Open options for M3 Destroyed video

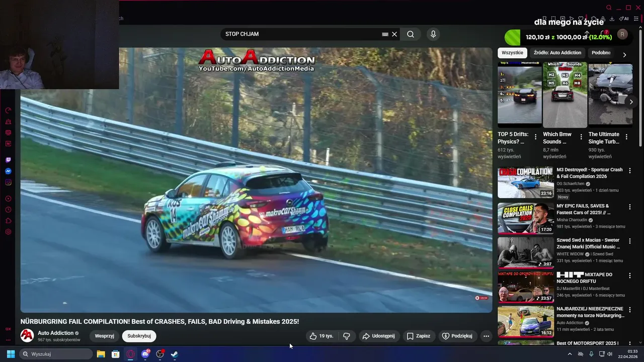pyautogui.click(x=629, y=171)
